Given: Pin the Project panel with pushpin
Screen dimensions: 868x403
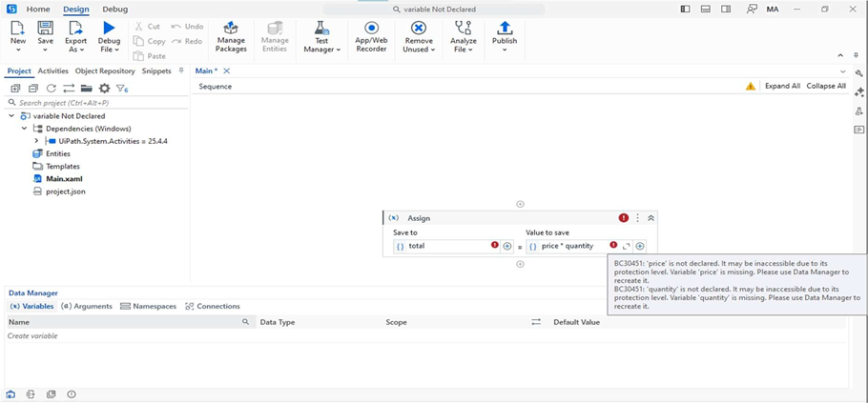Looking at the screenshot, I should [x=181, y=71].
